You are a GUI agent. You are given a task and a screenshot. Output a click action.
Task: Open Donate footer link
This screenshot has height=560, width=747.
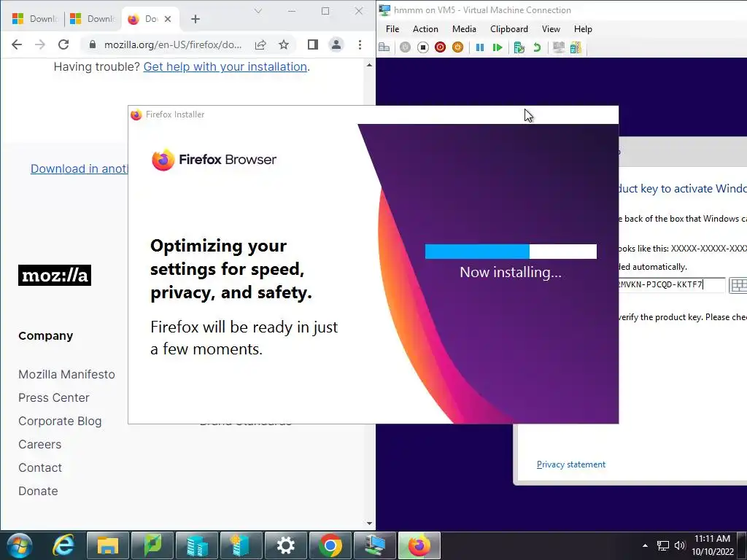click(38, 491)
